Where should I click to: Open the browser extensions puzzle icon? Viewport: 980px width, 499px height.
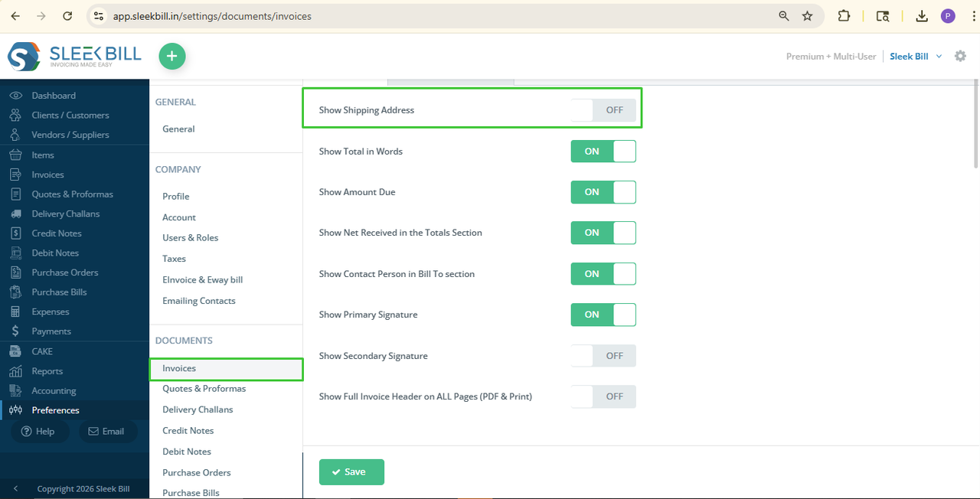(844, 15)
